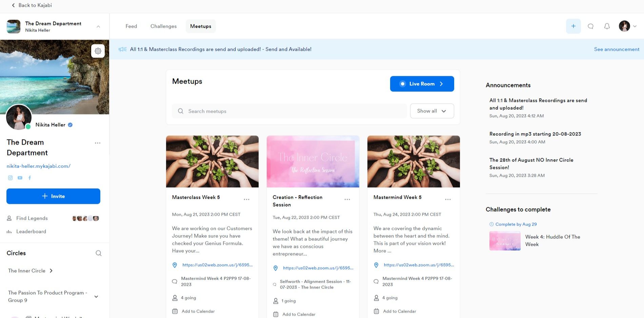Open YouTube social icon in sidebar
Screen dimensions: 644x318
[x=20, y=178]
